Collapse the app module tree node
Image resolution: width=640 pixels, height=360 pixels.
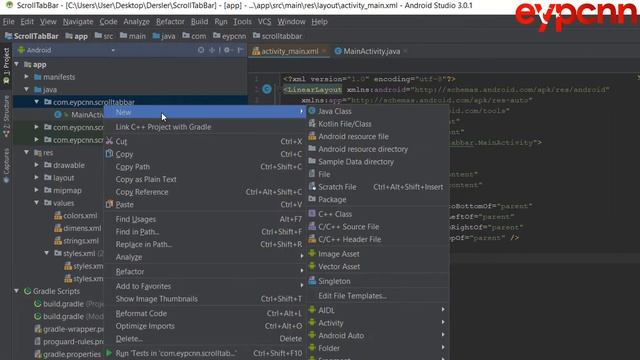point(17,64)
